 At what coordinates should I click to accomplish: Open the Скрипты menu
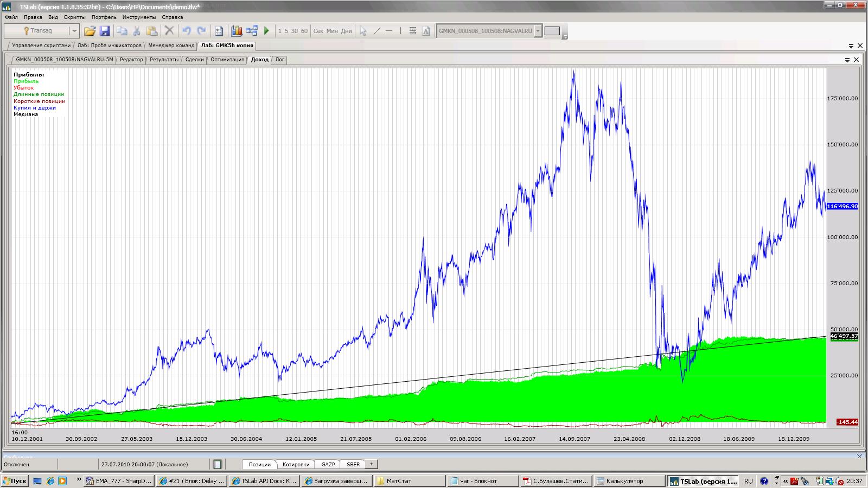[x=75, y=17]
